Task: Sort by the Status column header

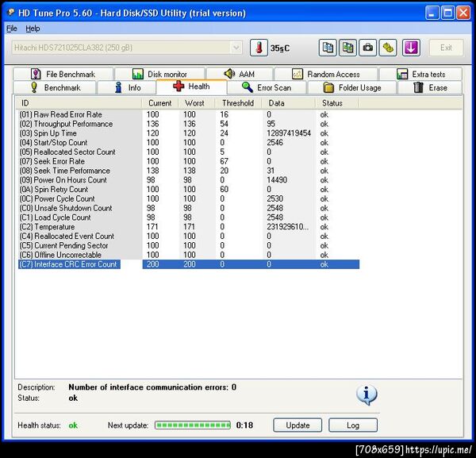Action: point(337,103)
